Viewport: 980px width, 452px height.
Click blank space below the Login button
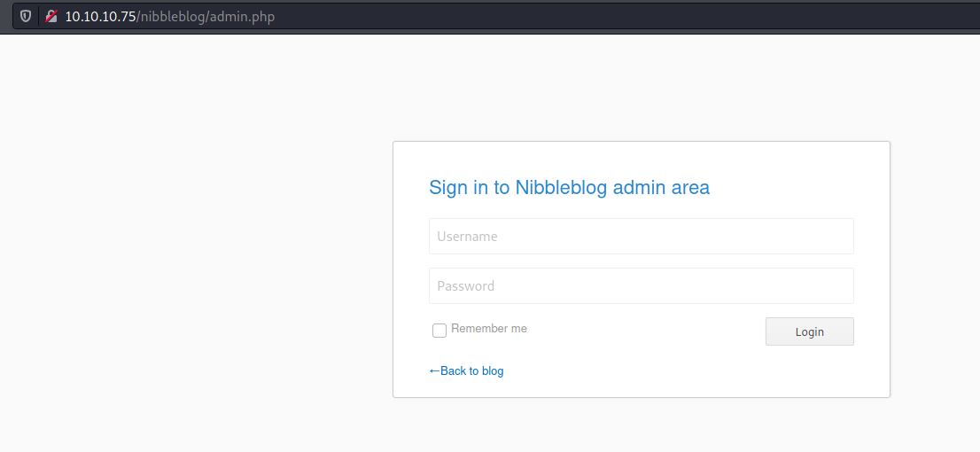coord(809,370)
